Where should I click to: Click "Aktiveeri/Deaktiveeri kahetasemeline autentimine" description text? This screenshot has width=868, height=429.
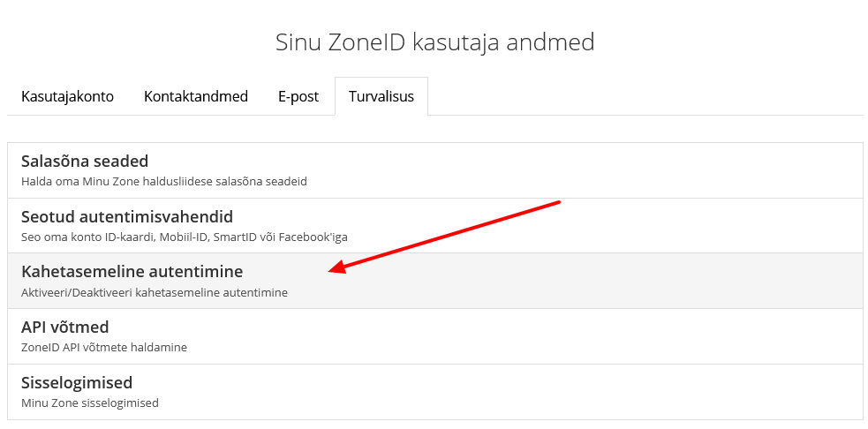click(155, 292)
